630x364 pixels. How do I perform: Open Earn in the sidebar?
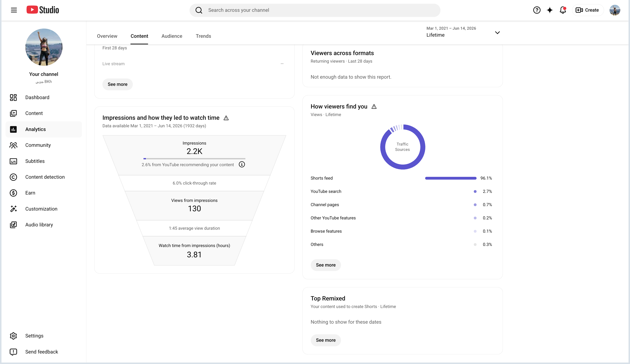click(44, 193)
